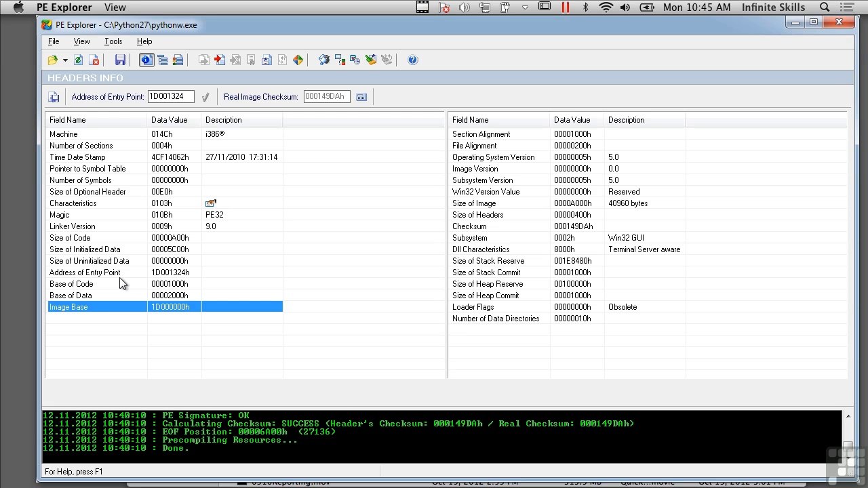The image size is (868, 488).
Task: Select the Loader Flags row
Action: point(568,307)
